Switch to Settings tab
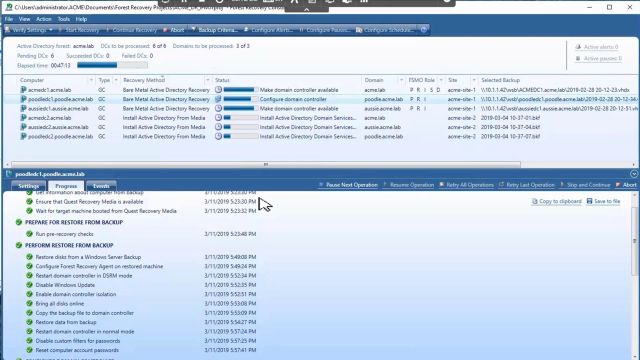The image size is (640, 360). pyautogui.click(x=29, y=186)
